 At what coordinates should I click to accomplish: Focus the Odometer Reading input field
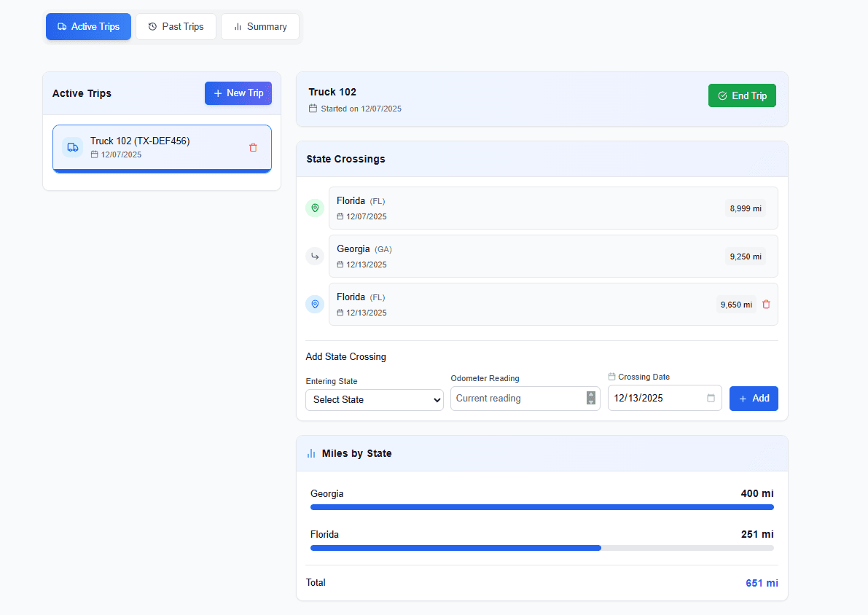517,399
